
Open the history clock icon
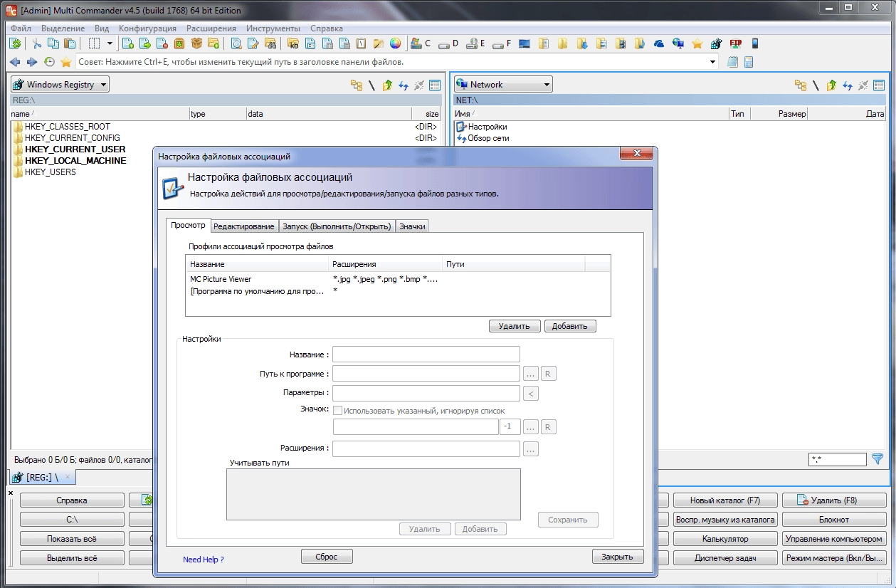[49, 62]
